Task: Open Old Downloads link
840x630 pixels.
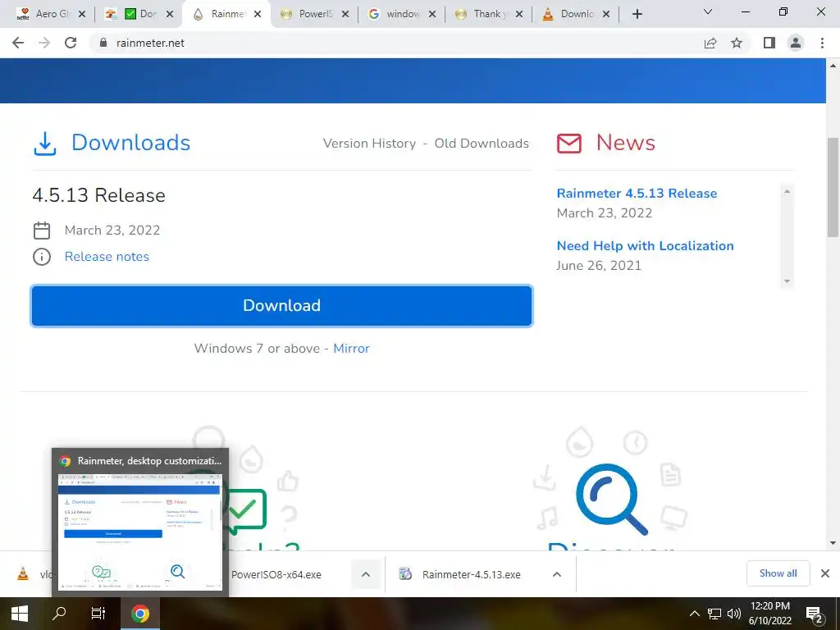Action: 481,143
